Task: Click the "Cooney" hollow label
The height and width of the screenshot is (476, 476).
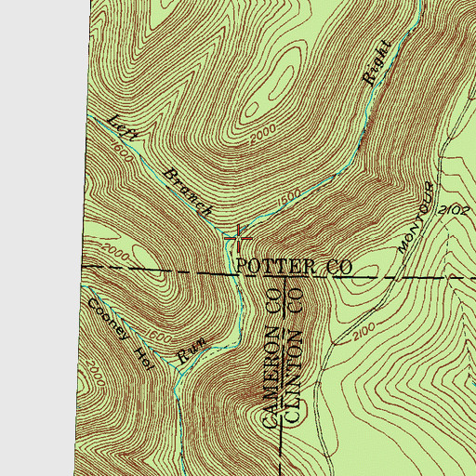Action: (x=108, y=319)
